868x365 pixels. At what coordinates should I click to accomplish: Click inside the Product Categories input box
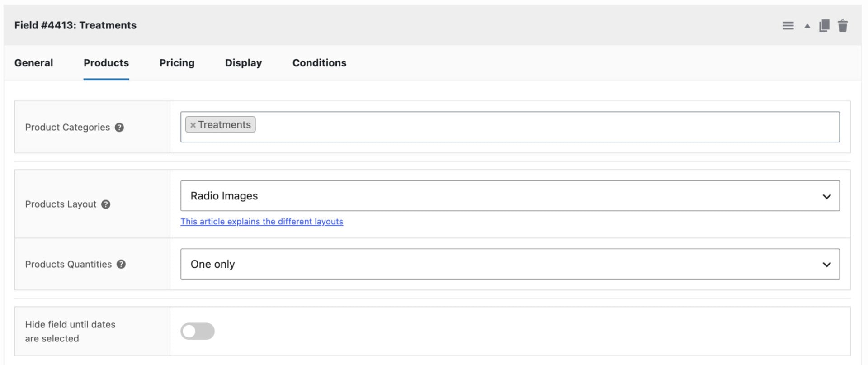[510, 127]
